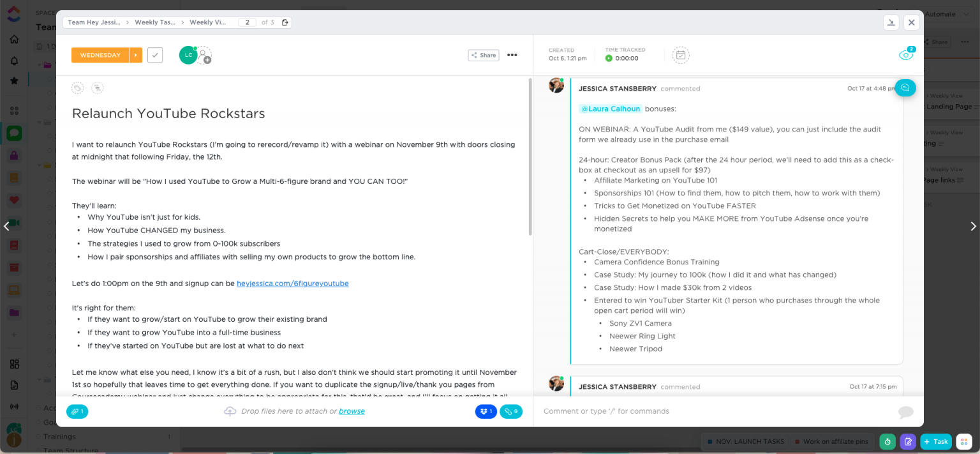Select the Weekly Tas breadcrumb item

(x=154, y=22)
